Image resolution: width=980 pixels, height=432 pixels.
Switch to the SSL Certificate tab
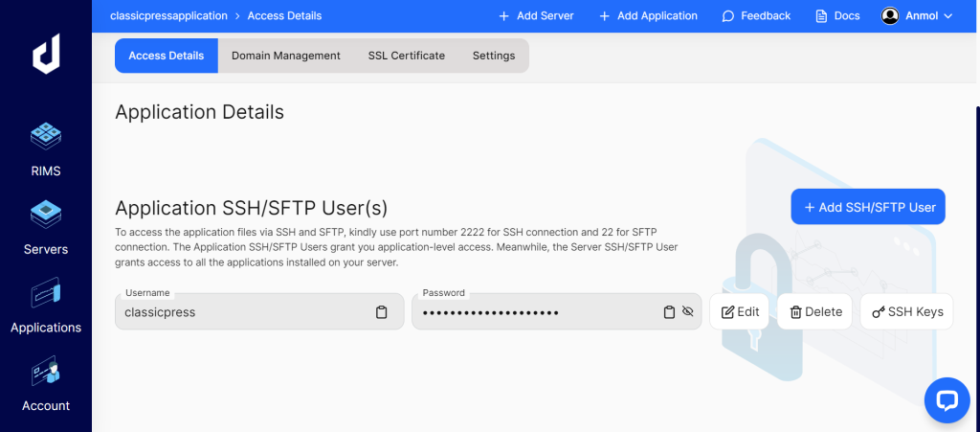406,56
